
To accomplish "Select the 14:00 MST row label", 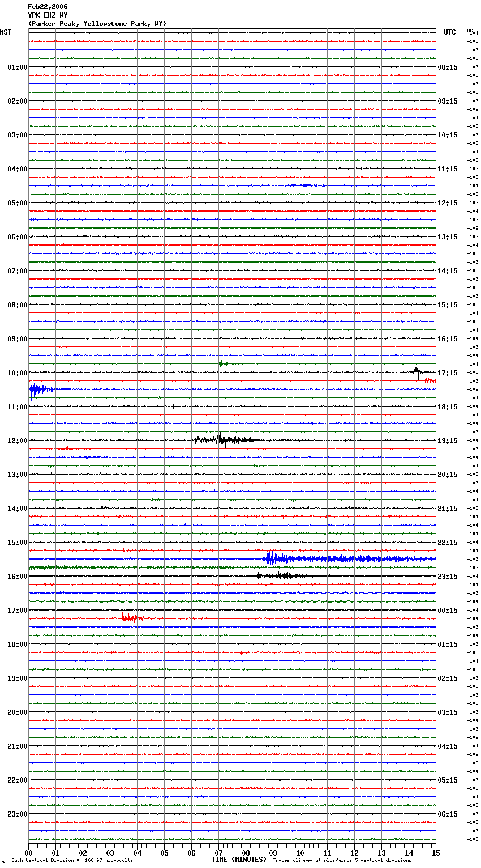I will tap(18, 509).
